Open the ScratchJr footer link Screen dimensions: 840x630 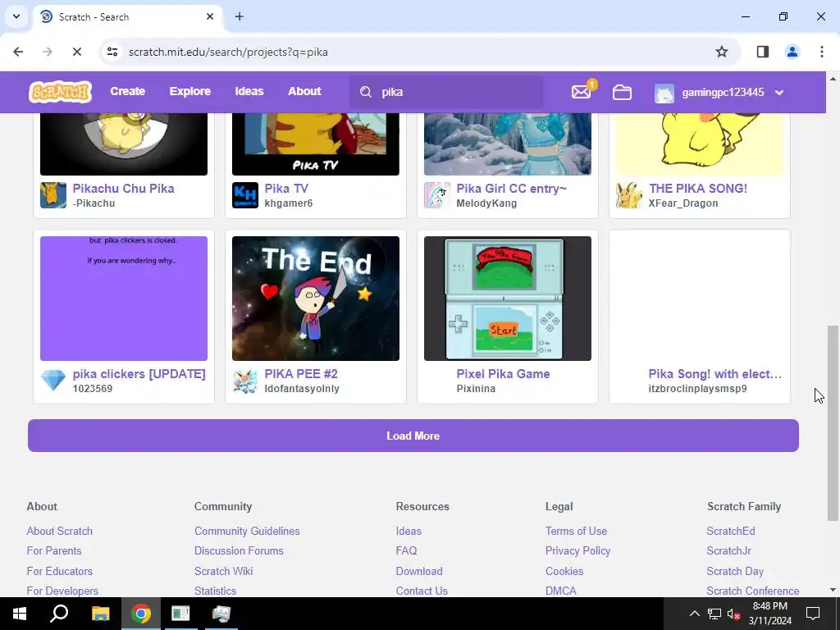[728, 550]
